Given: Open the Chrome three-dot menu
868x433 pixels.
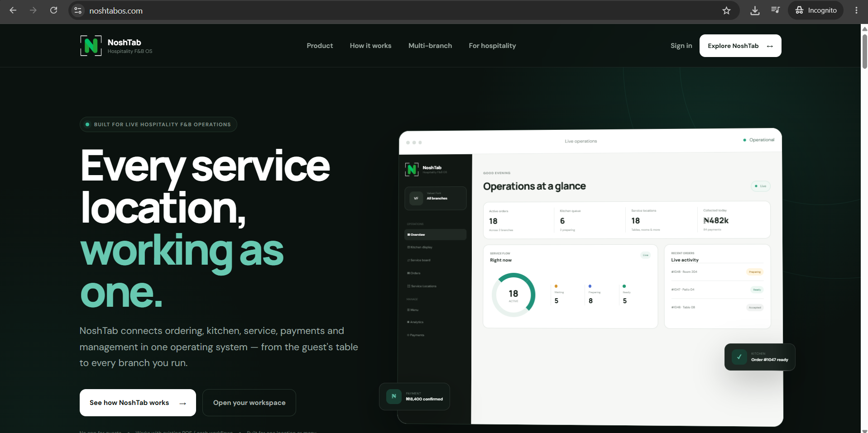Looking at the screenshot, I should click(x=856, y=10).
